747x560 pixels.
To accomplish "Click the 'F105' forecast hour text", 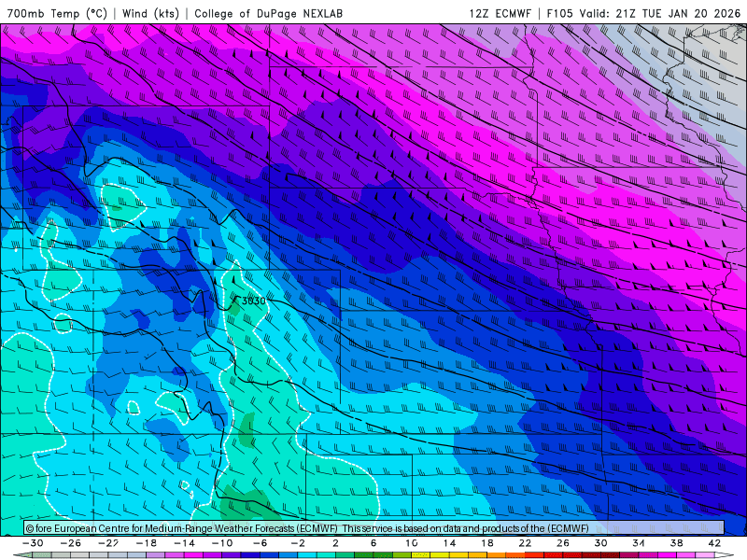I will pos(559,13).
